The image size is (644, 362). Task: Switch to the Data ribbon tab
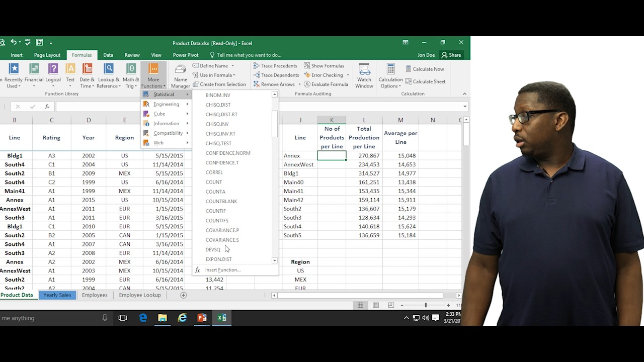tap(108, 55)
